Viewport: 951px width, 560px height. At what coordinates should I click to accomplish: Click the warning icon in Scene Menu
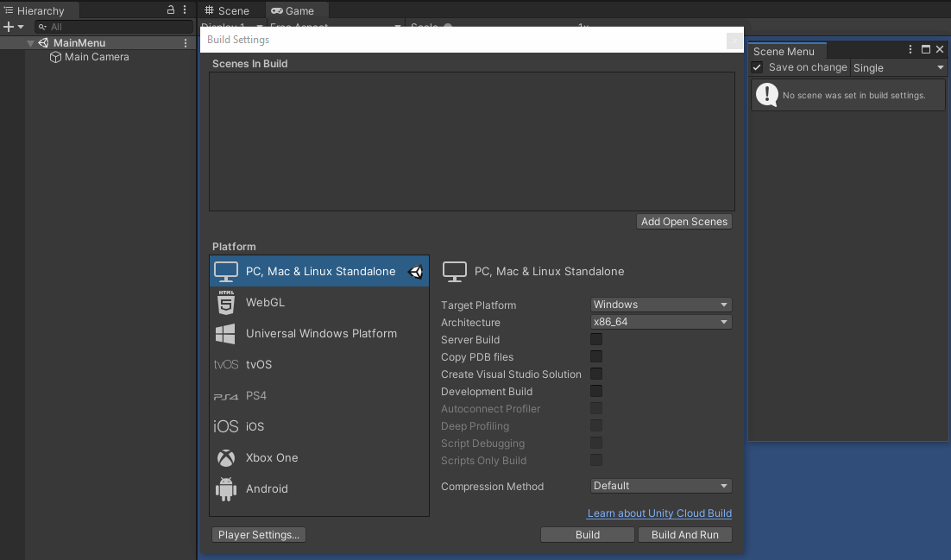tap(767, 95)
